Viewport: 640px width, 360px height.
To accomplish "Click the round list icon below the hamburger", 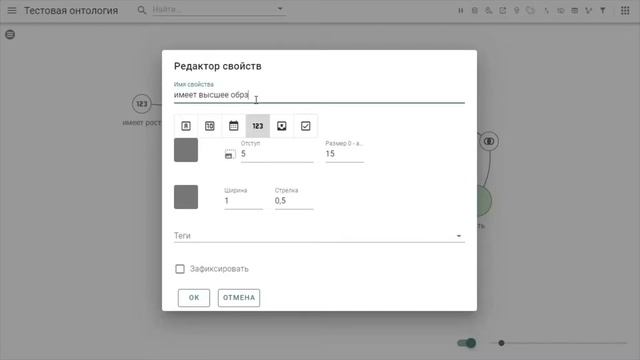I will (10, 35).
